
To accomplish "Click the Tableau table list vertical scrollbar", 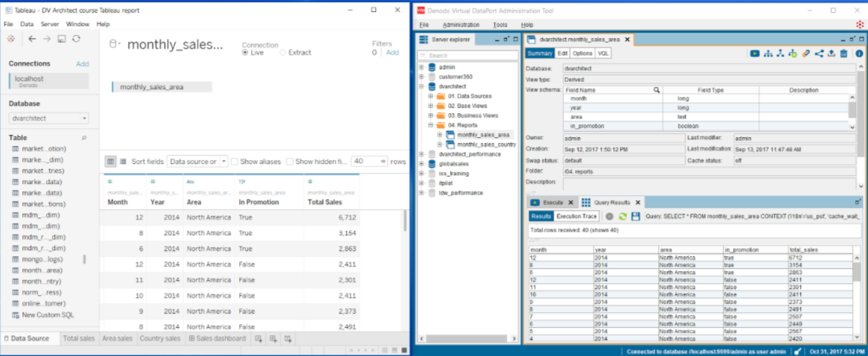I will click(85, 259).
